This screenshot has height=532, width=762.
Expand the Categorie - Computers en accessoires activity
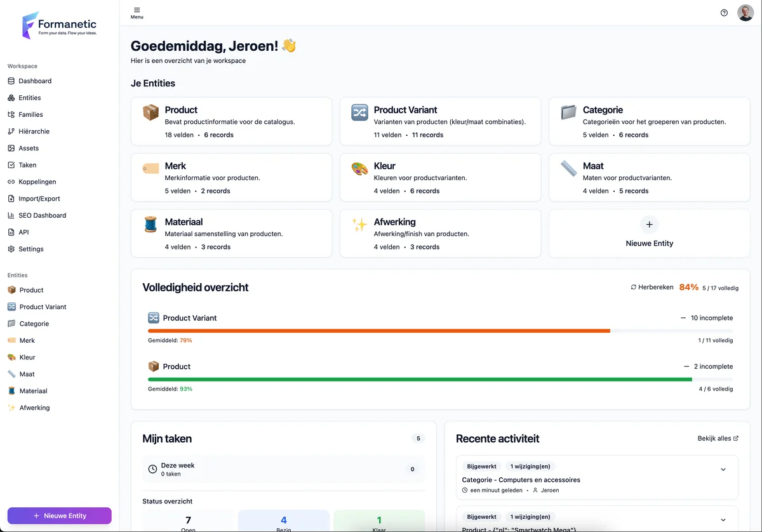(x=723, y=469)
